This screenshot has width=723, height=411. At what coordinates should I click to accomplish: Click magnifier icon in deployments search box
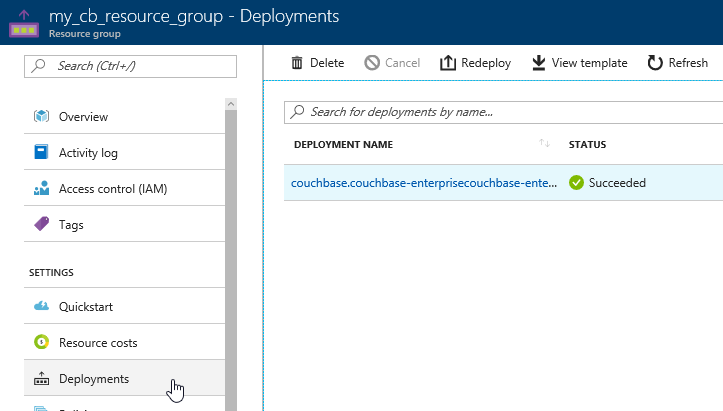pyautogui.click(x=298, y=112)
